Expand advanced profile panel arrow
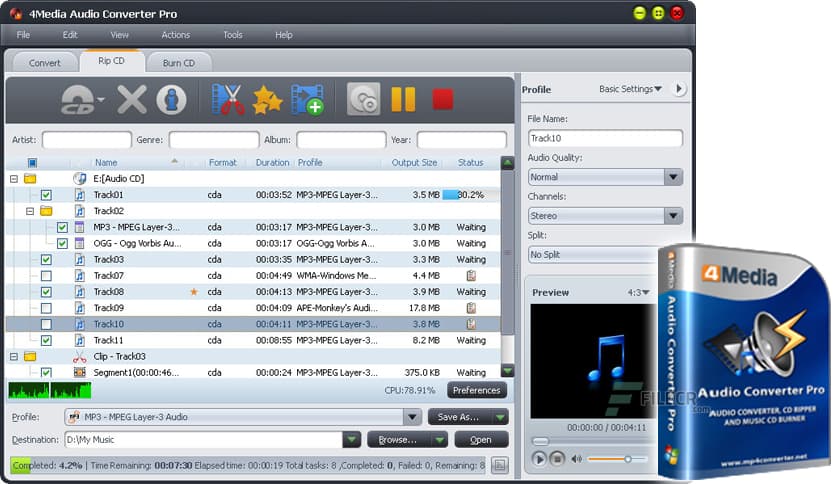 coord(679,88)
